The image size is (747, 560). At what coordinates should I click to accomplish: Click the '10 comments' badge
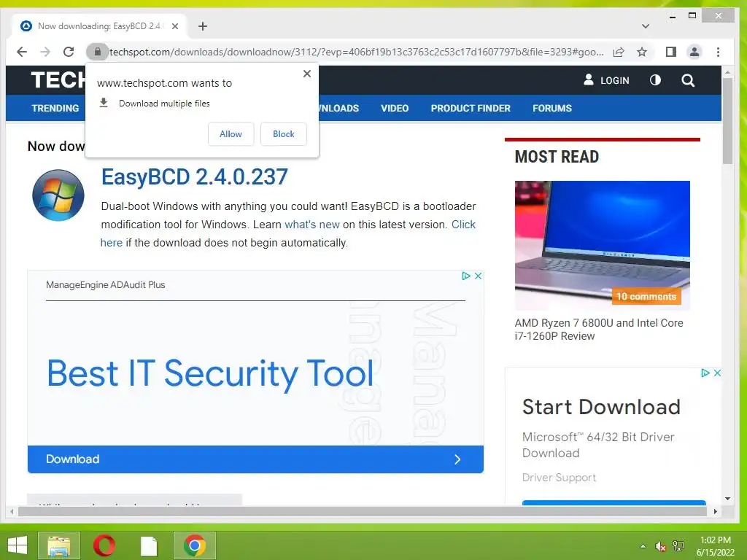(646, 296)
